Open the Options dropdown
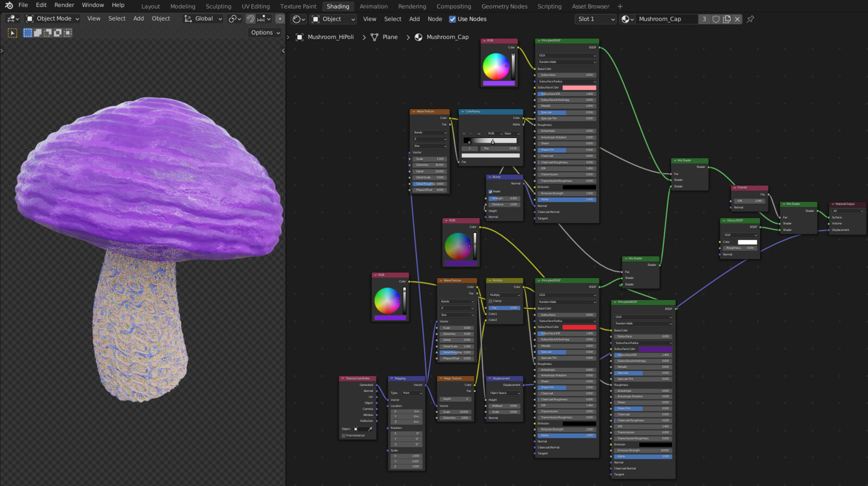 [265, 33]
